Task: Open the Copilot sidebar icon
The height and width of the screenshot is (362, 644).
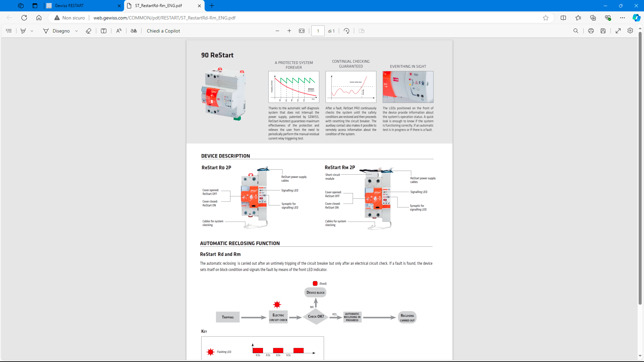Action: coord(636,18)
